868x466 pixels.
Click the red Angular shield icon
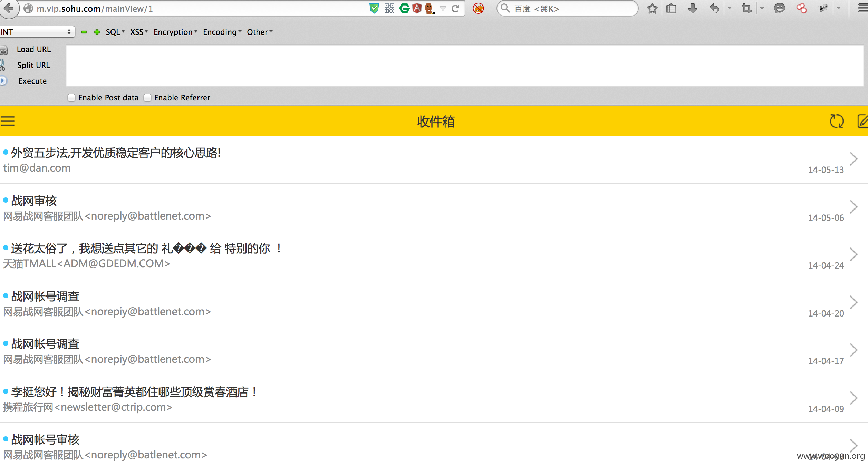(417, 8)
